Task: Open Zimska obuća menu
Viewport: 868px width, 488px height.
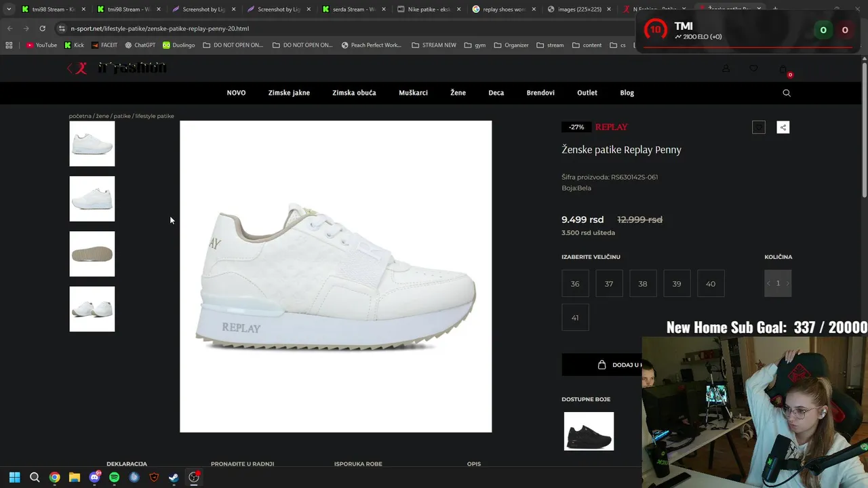Action: point(354,93)
